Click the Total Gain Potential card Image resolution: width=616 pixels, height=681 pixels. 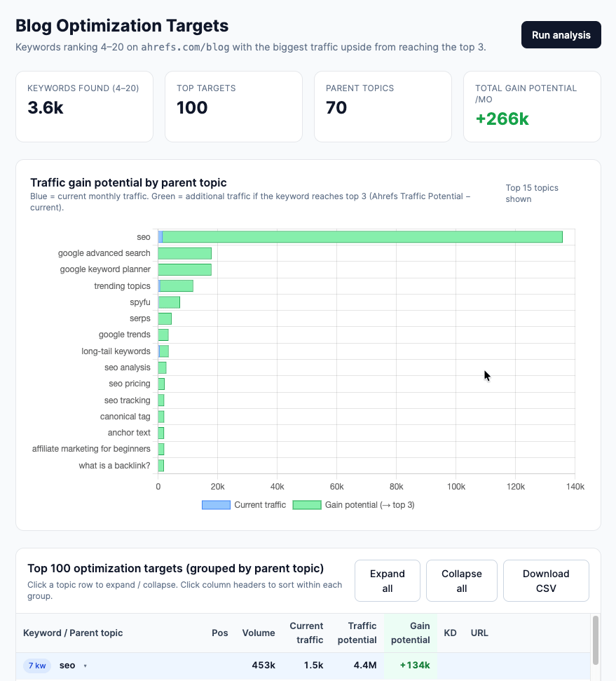pos(531,106)
